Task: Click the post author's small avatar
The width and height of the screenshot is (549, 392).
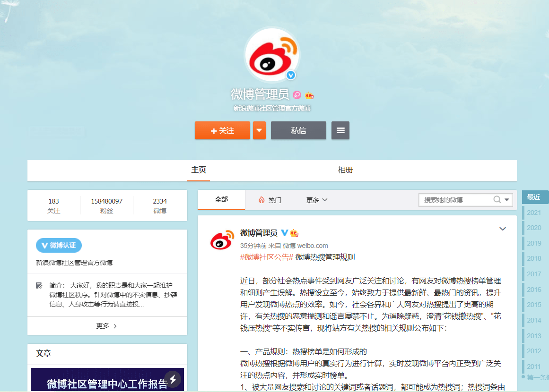Action: (x=222, y=240)
